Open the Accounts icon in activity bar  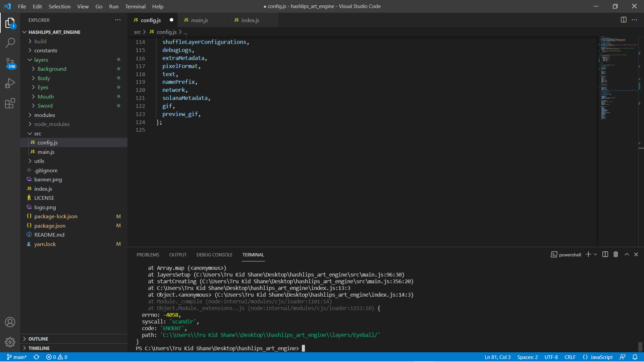coord(10,322)
